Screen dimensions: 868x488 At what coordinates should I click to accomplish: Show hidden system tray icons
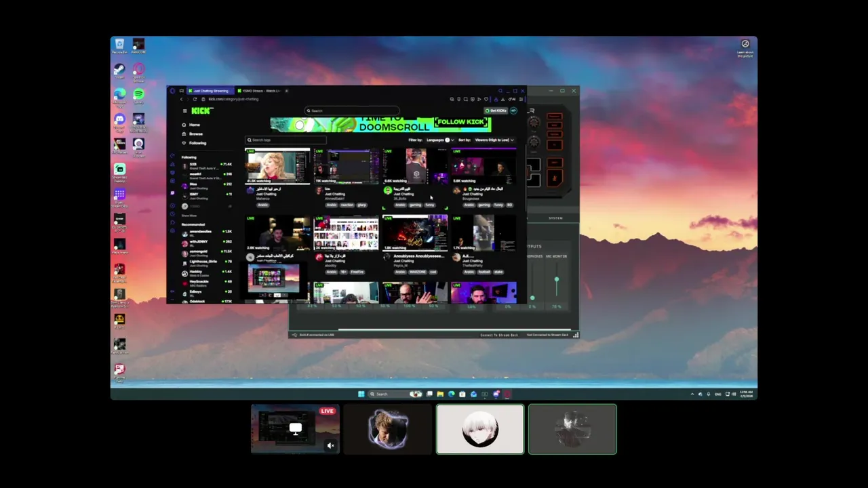point(692,394)
